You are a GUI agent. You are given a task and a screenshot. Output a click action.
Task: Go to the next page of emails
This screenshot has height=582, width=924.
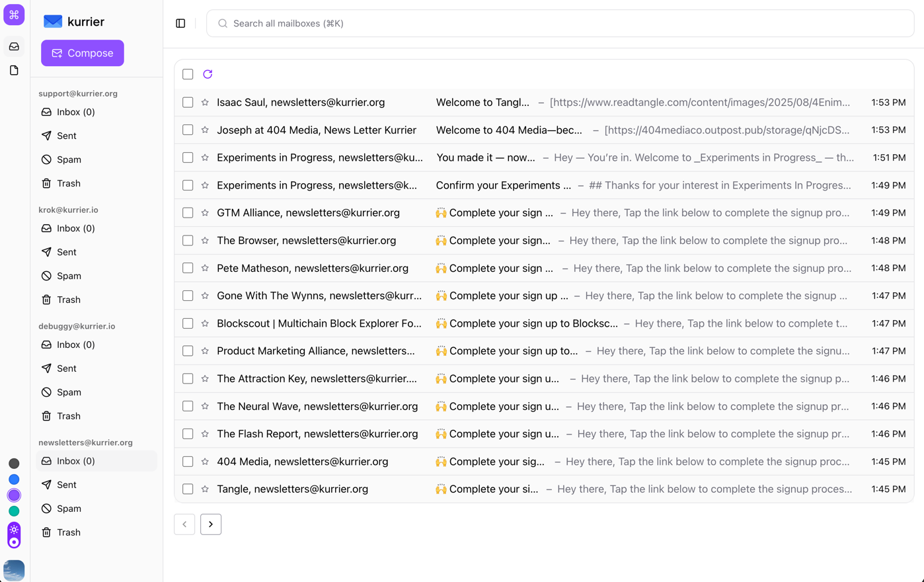click(211, 524)
